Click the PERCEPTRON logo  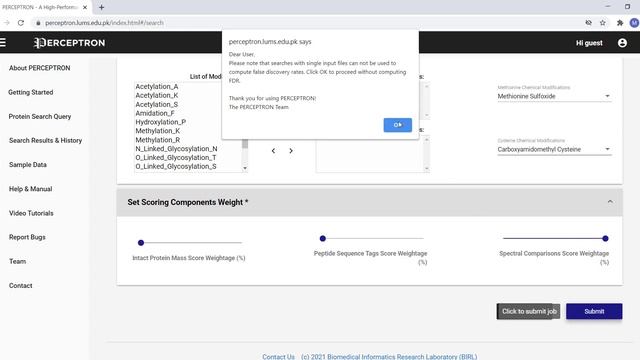click(69, 43)
